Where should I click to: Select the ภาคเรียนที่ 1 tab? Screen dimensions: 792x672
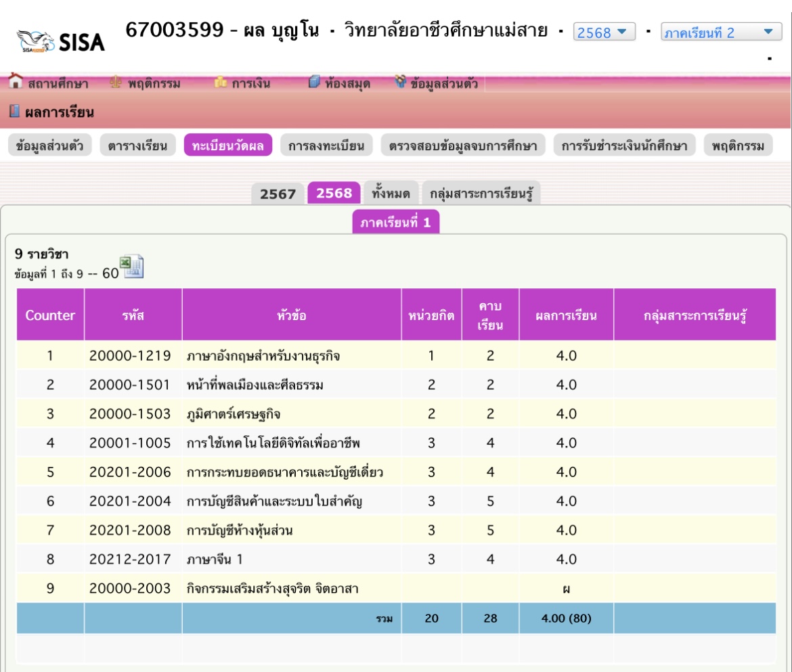tap(395, 223)
